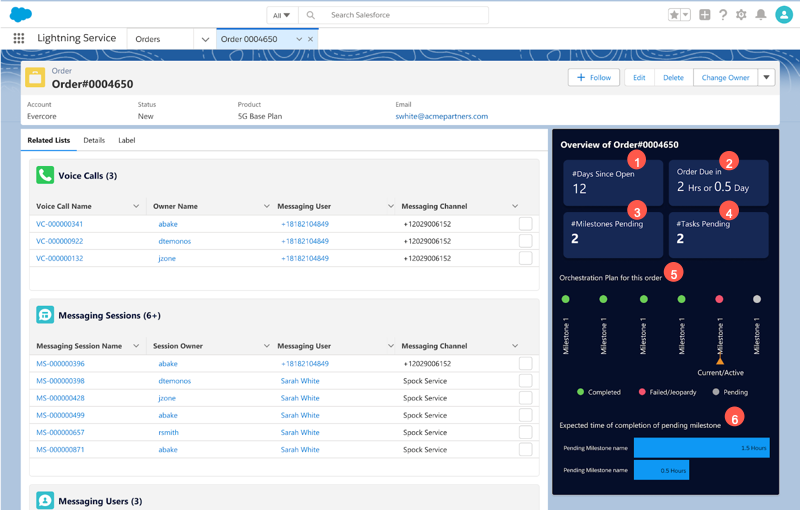Viewport: 800px width, 510px height.
Task: Select checkbox for MS-000000871 row
Action: pyautogui.click(x=526, y=449)
